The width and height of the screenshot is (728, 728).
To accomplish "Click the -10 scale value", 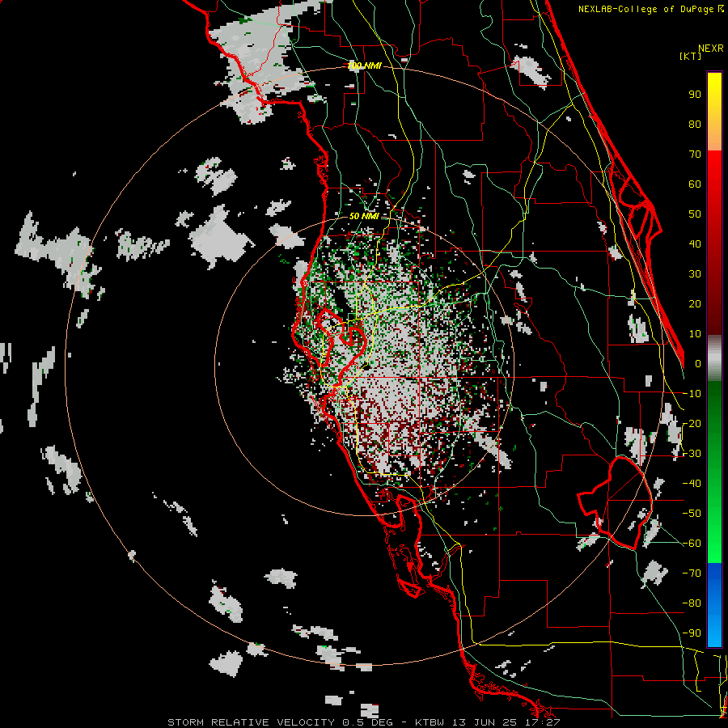I will click(692, 394).
